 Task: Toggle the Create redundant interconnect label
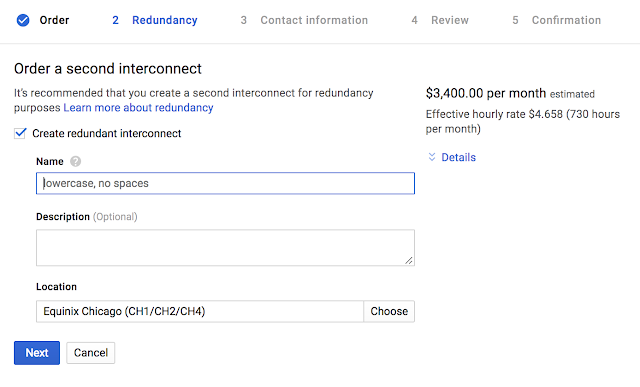[107, 133]
